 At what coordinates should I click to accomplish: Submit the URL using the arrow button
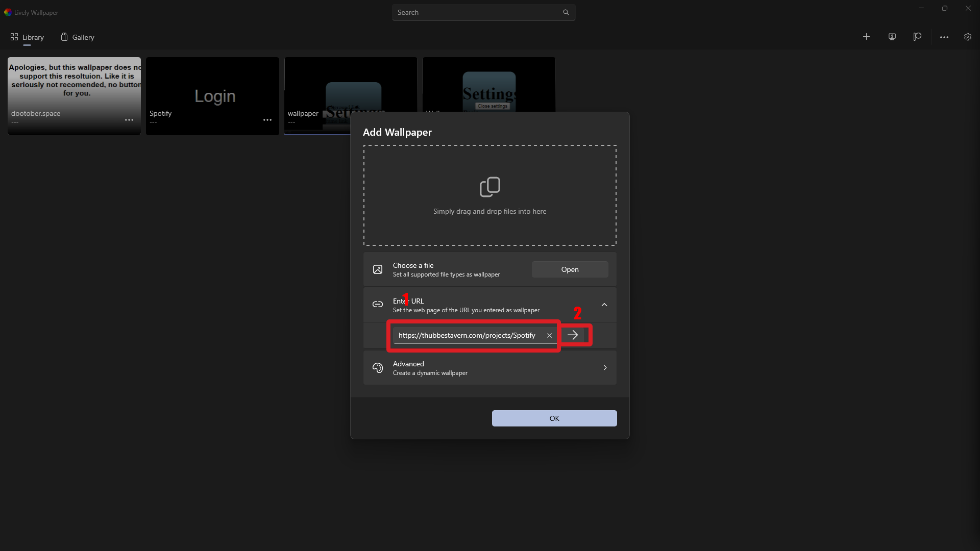[573, 335]
